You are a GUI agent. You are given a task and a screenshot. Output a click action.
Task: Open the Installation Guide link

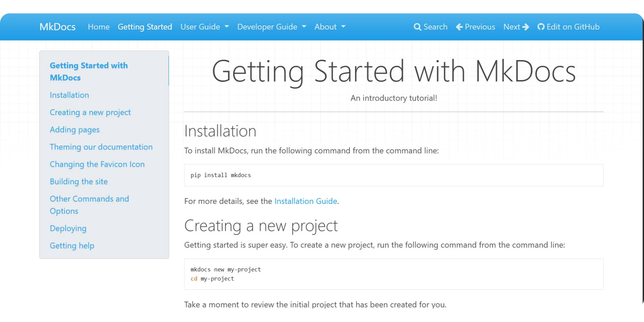tap(306, 201)
